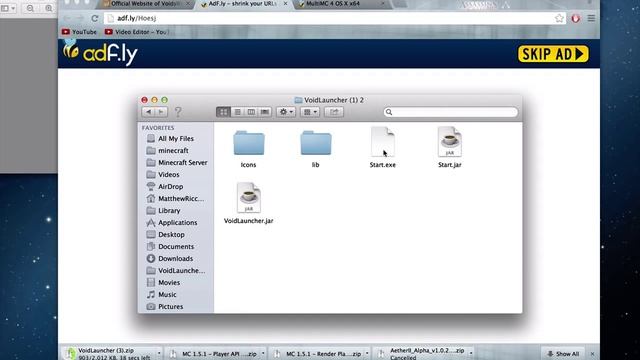The height and width of the screenshot is (360, 640).
Task: Go back in the Finder window
Action: coord(148,112)
